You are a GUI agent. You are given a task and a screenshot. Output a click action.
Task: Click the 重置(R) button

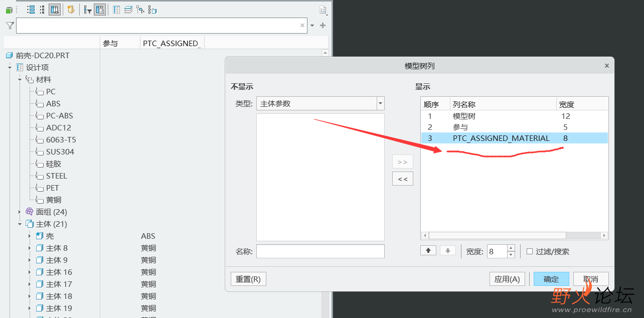pos(248,279)
